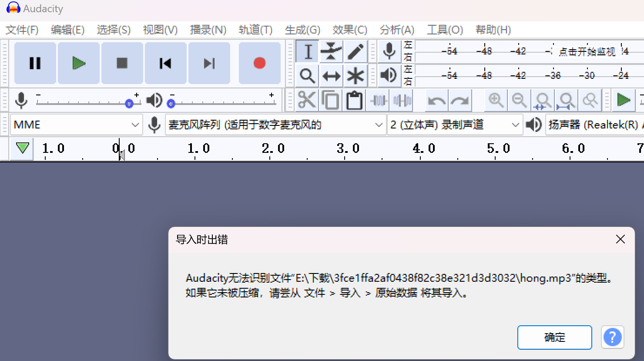Click the 2.0 mark on the timeline ruler
The width and height of the screenshot is (644, 361).
click(273, 148)
